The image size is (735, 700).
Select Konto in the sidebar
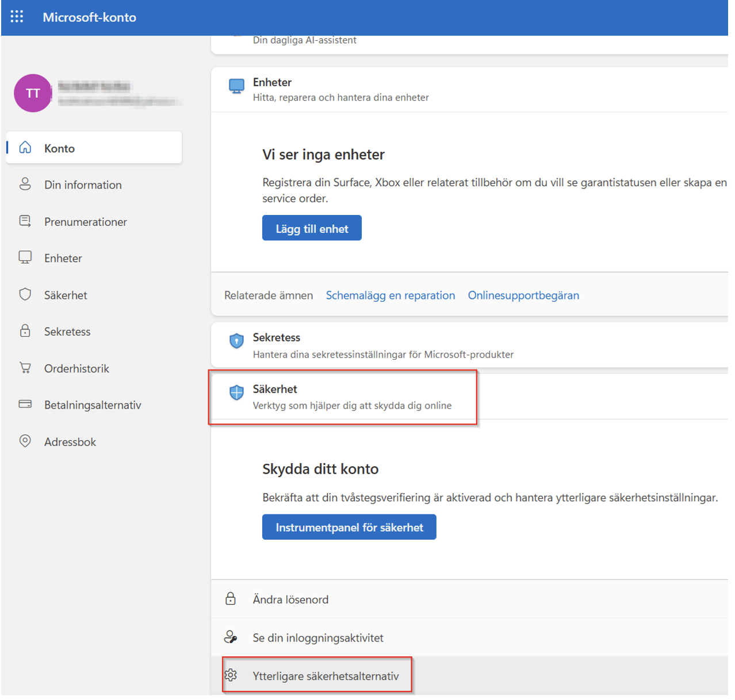click(x=94, y=148)
